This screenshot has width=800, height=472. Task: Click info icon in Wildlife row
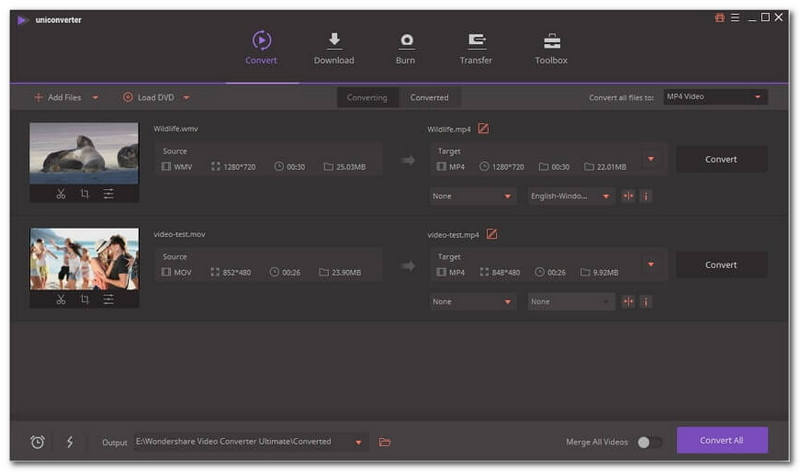645,196
